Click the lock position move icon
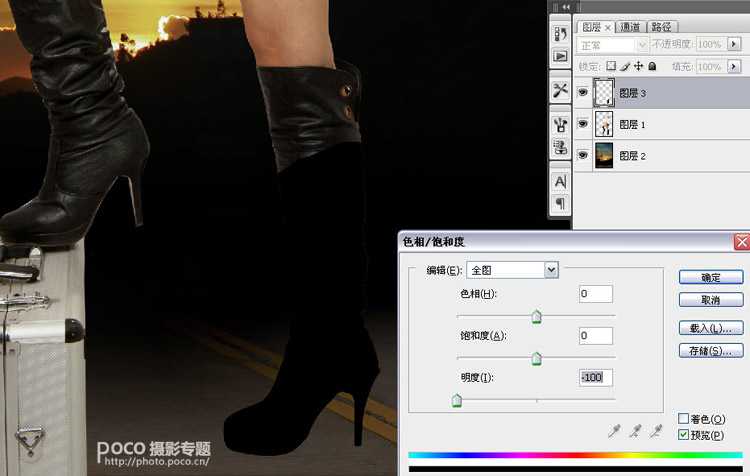The image size is (750, 476). pyautogui.click(x=637, y=66)
